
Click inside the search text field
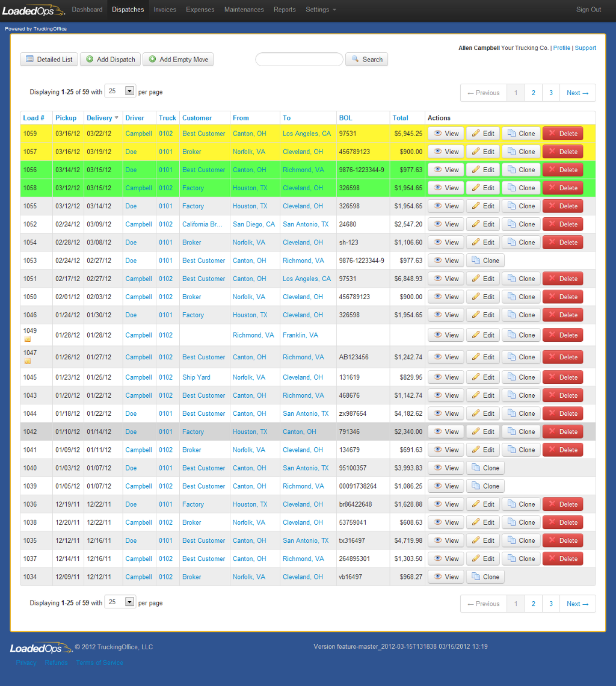click(299, 60)
